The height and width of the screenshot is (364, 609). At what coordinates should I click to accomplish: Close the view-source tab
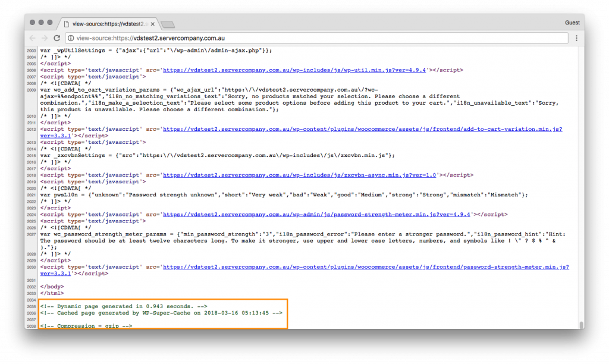pos(152,24)
